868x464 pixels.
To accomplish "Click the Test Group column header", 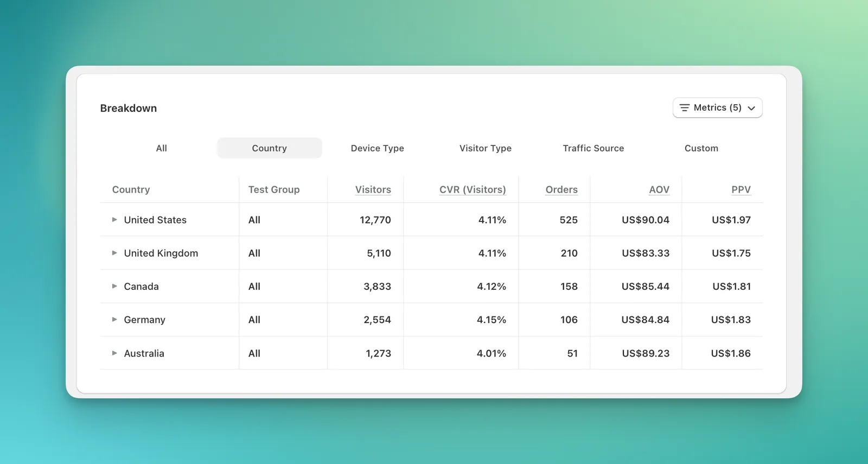I will click(x=274, y=189).
